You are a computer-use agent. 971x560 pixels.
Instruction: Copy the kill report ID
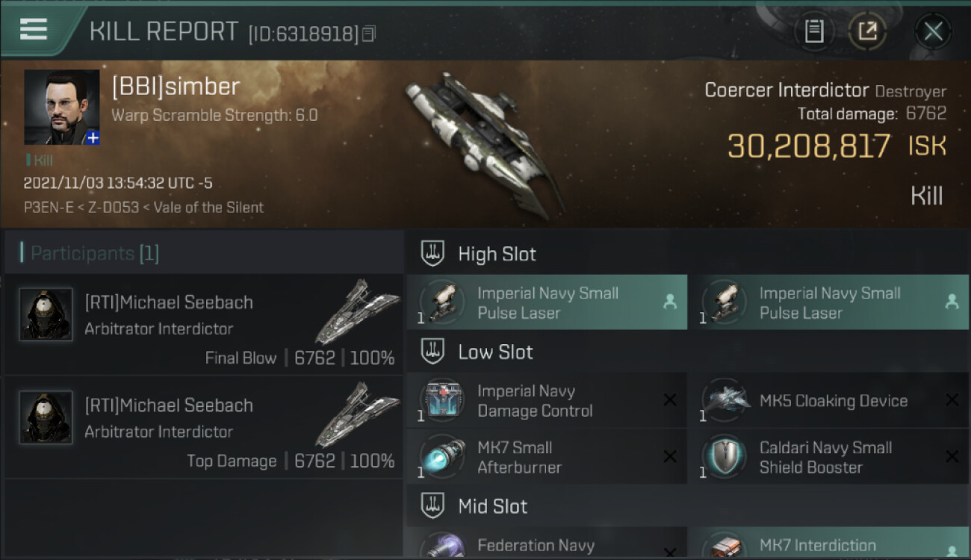tap(368, 34)
